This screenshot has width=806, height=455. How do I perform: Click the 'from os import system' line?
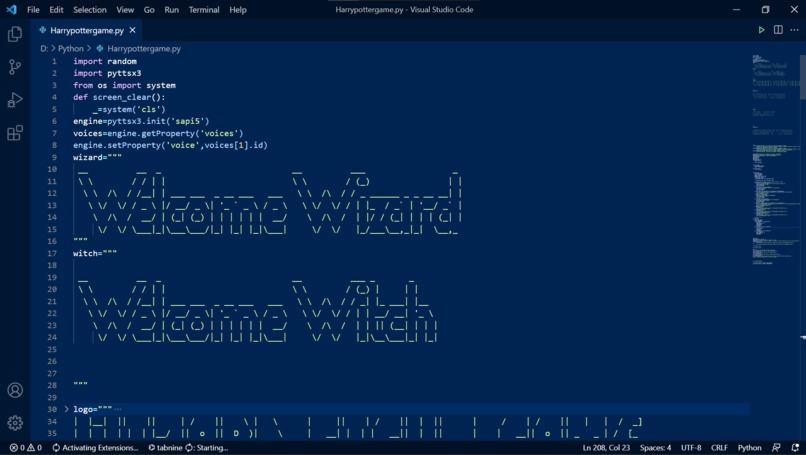pyautogui.click(x=124, y=85)
